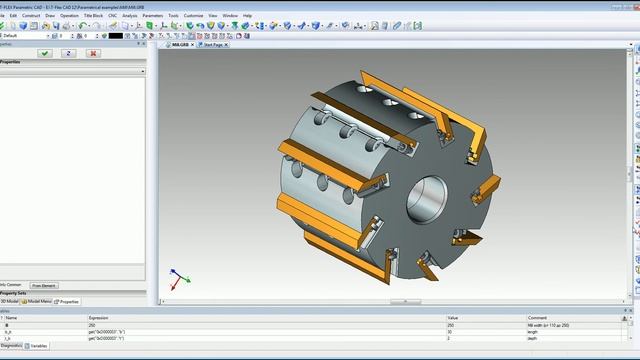Switch to the Diagnostics tab
The image size is (640, 360).
click(11, 346)
